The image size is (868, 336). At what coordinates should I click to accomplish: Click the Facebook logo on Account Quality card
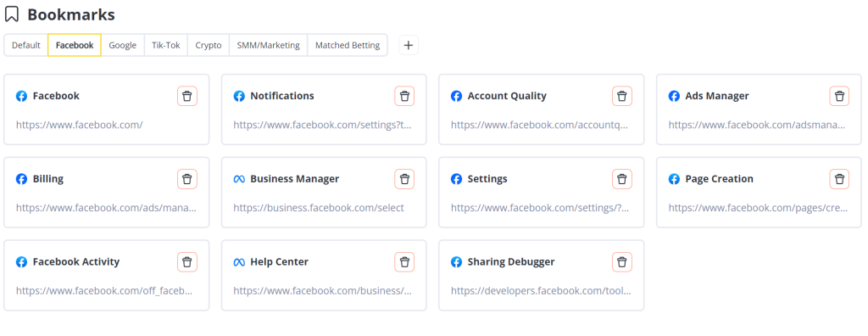(x=457, y=96)
